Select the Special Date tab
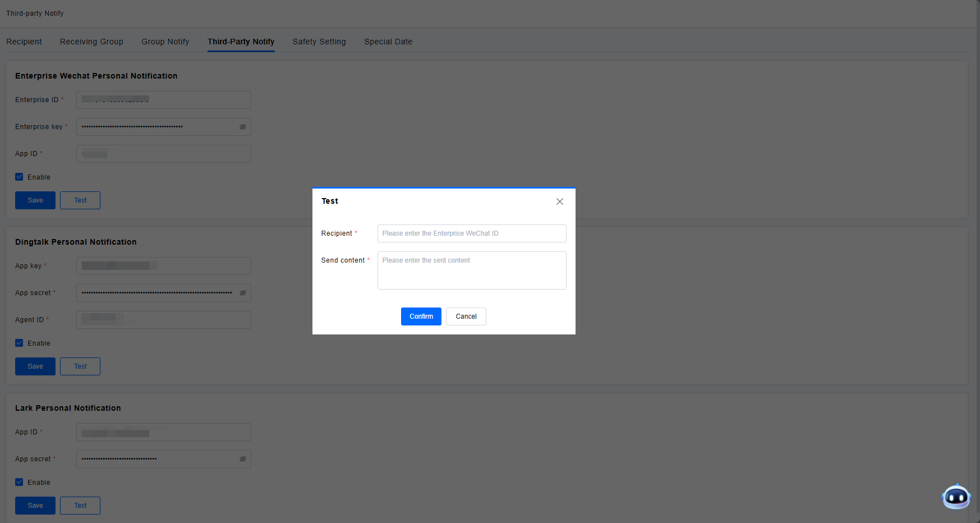The image size is (980, 523). pos(388,42)
